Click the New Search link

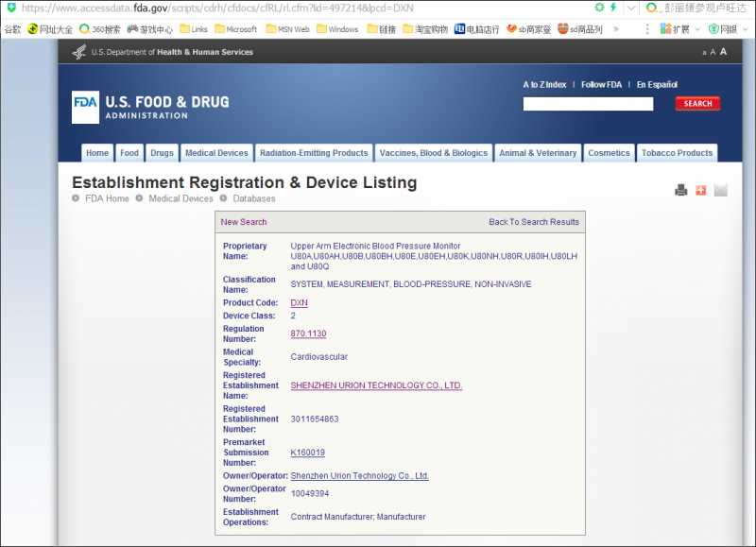244,222
